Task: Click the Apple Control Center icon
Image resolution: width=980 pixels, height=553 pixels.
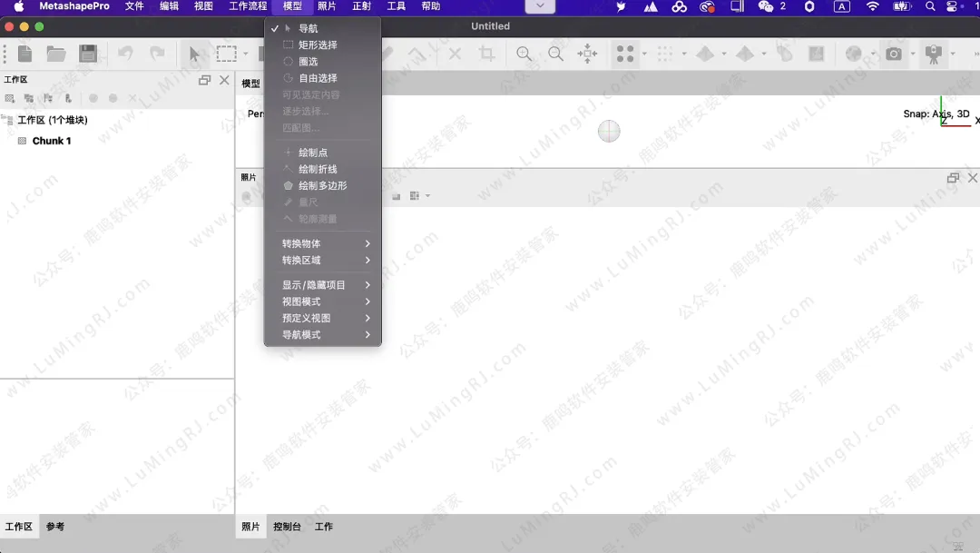Action: (x=950, y=6)
